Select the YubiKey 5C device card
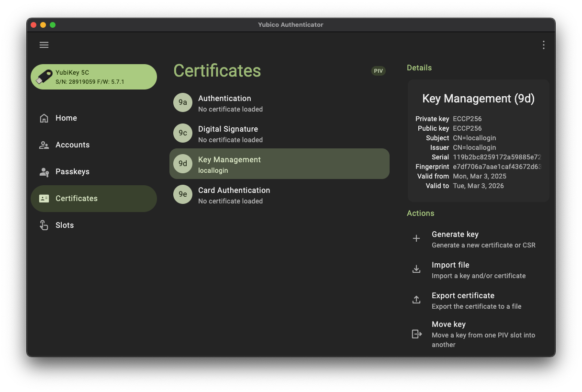This screenshot has height=392, width=582. click(x=94, y=77)
